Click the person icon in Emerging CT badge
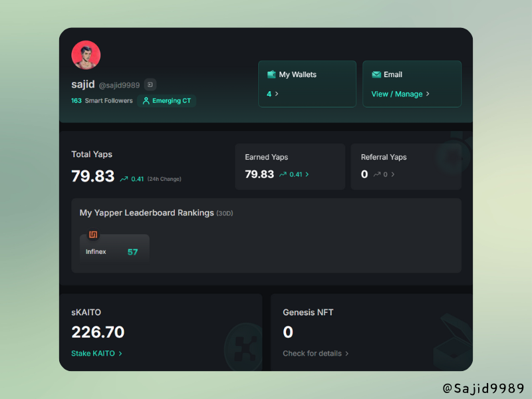 coord(146,101)
